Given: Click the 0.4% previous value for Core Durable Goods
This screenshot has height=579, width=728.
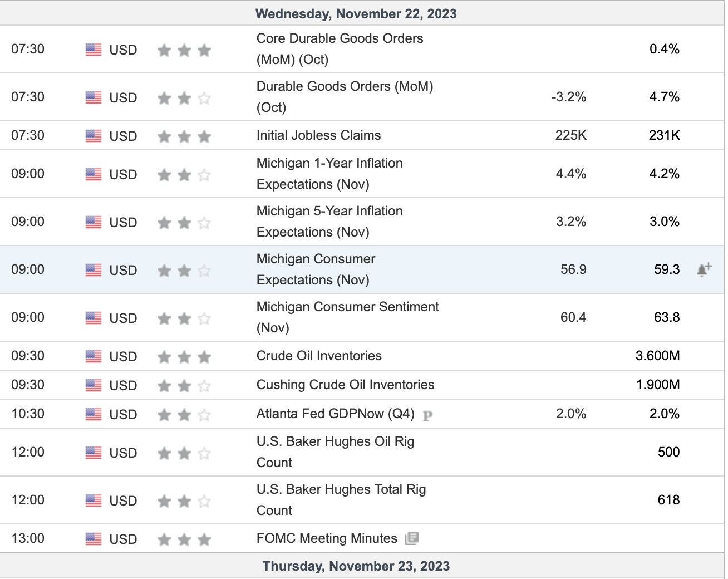Looking at the screenshot, I should click(x=665, y=49).
